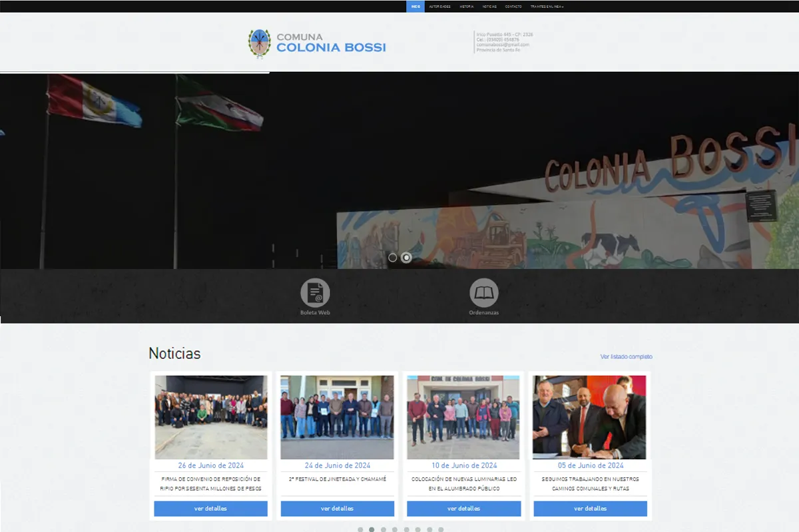Open the Boleta Web service icon
Image resolution: width=799 pixels, height=532 pixels.
tap(314, 292)
